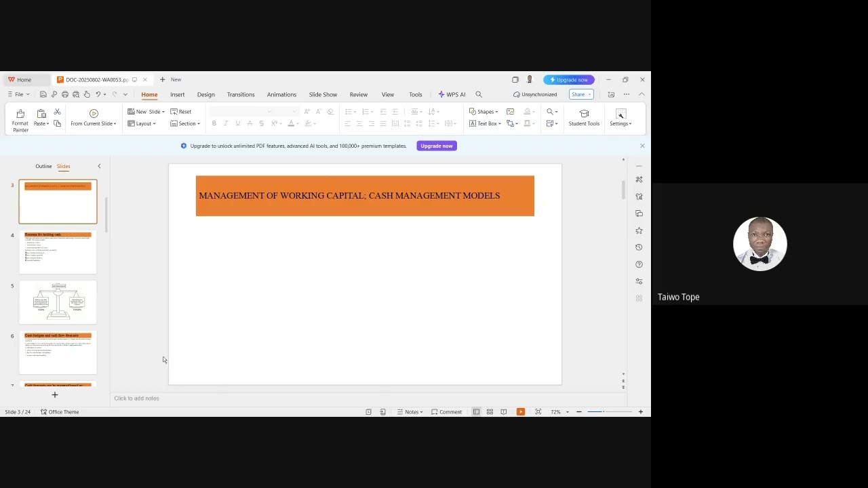Viewport: 868px width, 488px height.
Task: Click the slide editor vertical scrollbar thumb
Action: tap(623, 190)
